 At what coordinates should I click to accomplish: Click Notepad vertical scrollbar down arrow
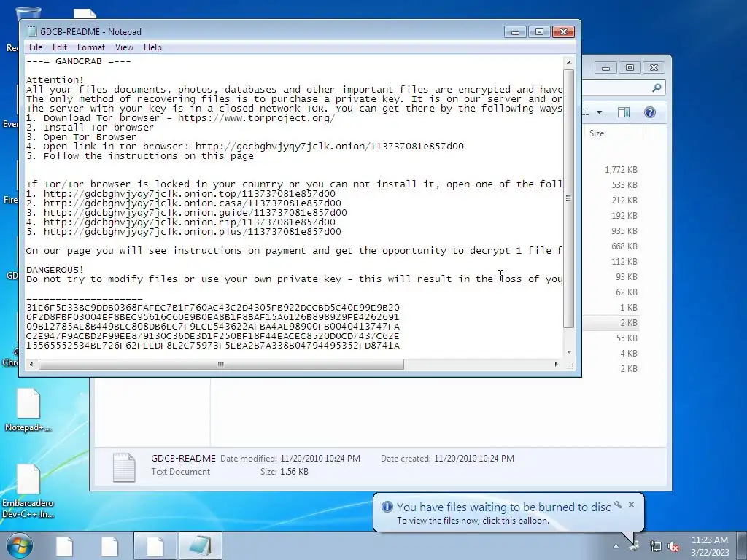(x=569, y=352)
